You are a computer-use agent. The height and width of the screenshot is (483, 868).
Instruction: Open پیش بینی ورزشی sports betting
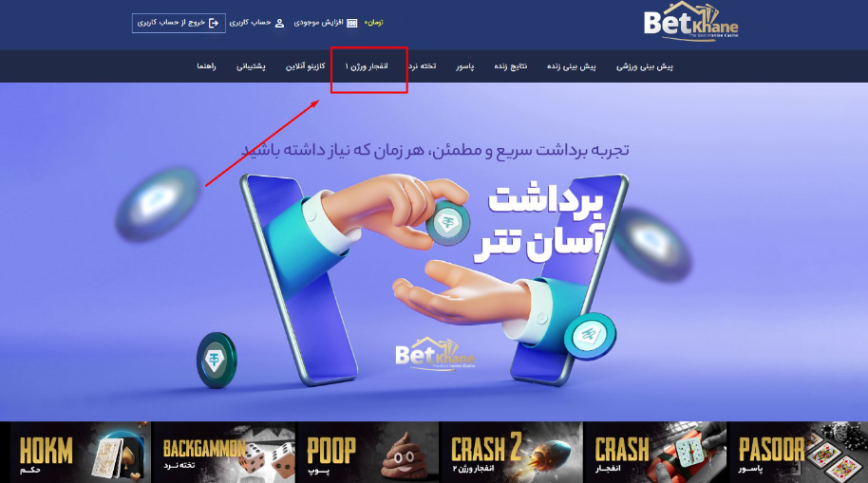[x=645, y=66]
